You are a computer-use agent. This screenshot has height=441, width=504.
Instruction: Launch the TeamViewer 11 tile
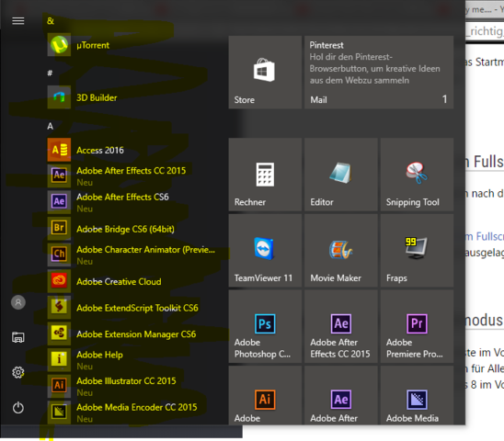click(x=265, y=251)
